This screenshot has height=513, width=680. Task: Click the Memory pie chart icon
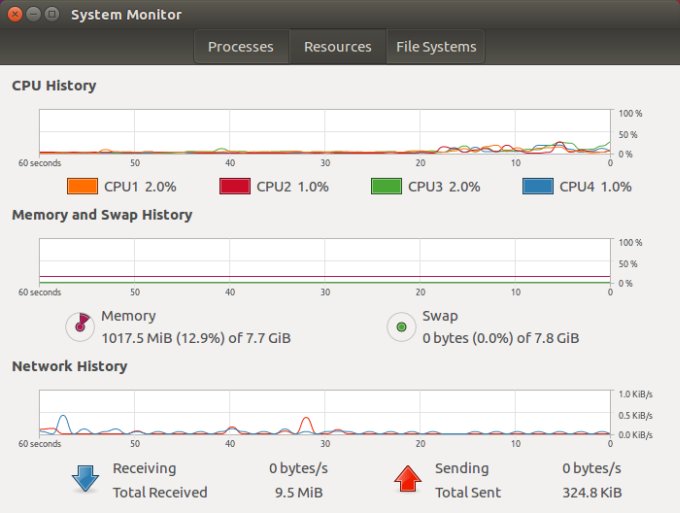pyautogui.click(x=78, y=326)
